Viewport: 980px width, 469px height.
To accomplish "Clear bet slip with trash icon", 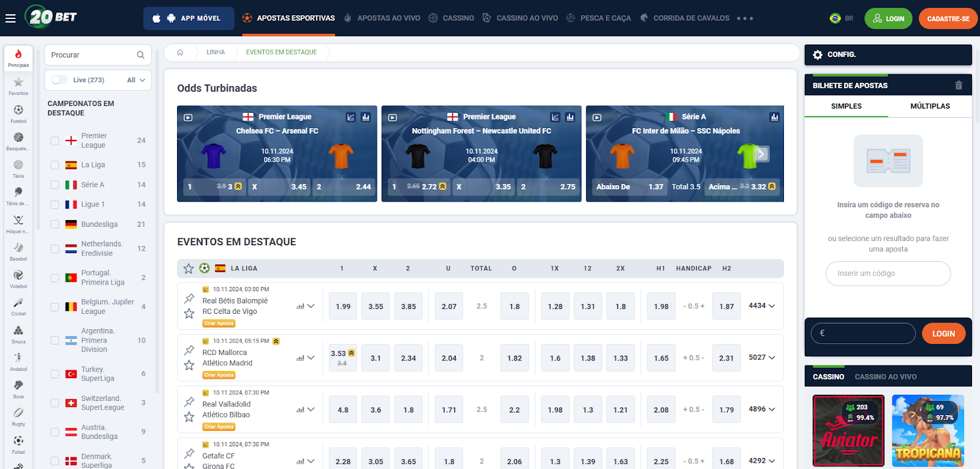I will click(959, 85).
